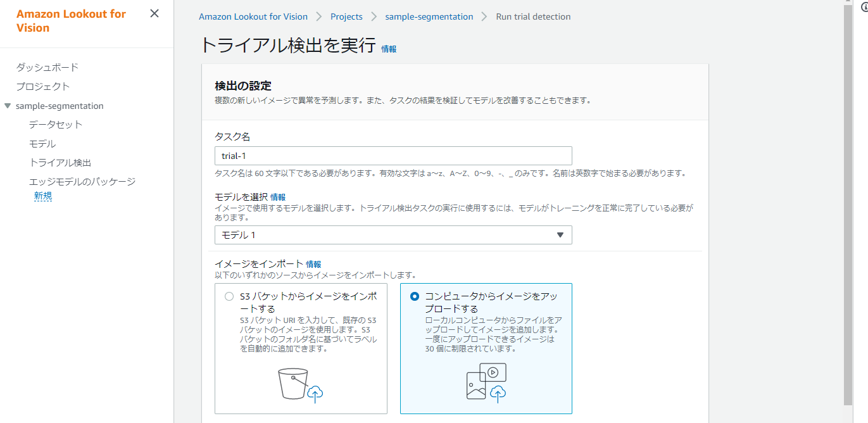Open the モデル 1 dropdown
Screen dimensions: 868x423
(x=393, y=235)
